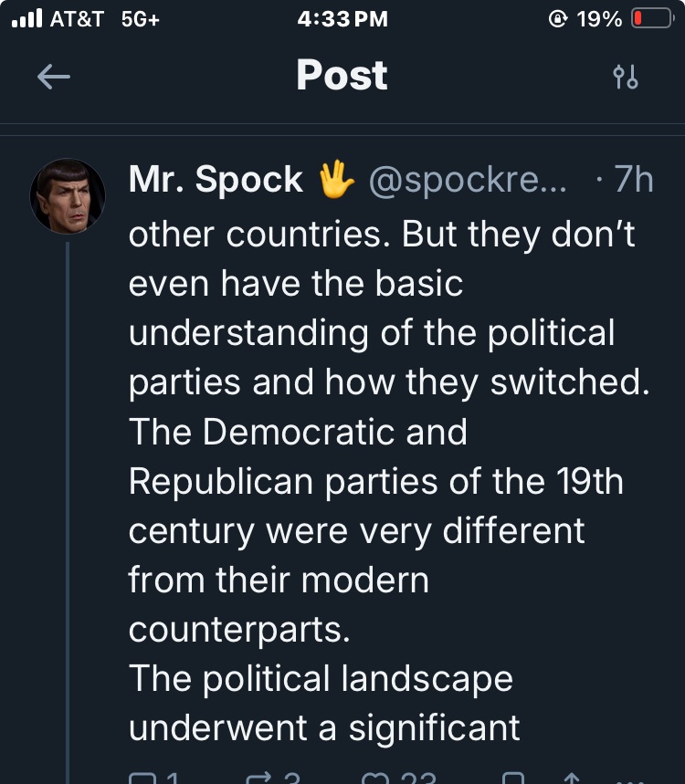The height and width of the screenshot is (784, 685).
Task: Tap the Vulcan salute emoji beside name
Action: pyautogui.click(x=335, y=180)
